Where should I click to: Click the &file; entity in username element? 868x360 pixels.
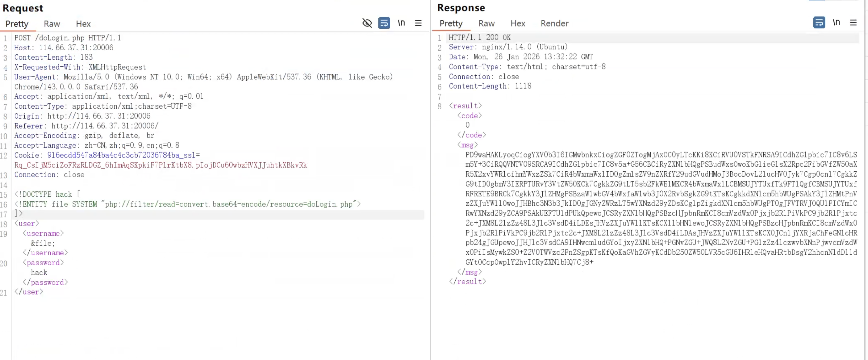(x=43, y=243)
